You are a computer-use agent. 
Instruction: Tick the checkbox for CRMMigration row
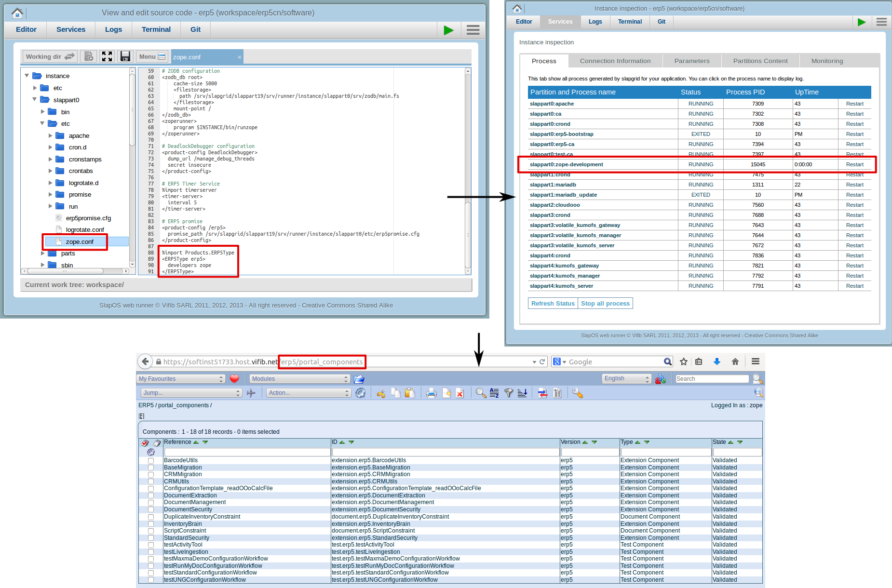click(151, 475)
